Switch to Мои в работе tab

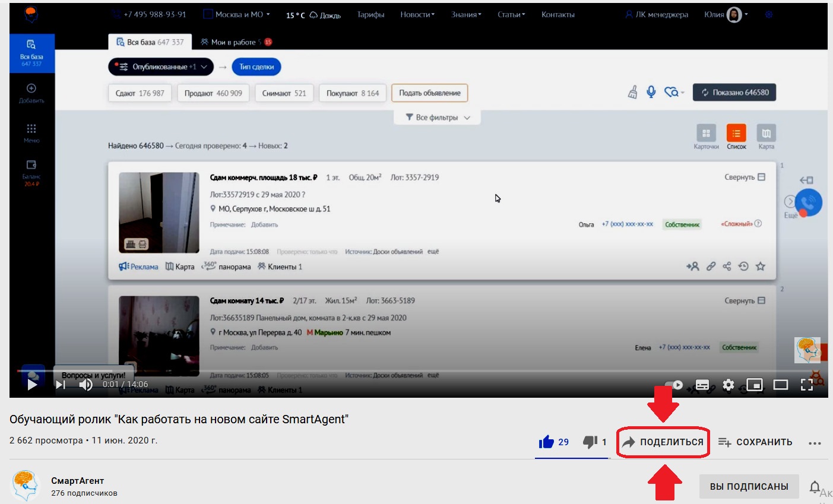pyautogui.click(x=236, y=42)
